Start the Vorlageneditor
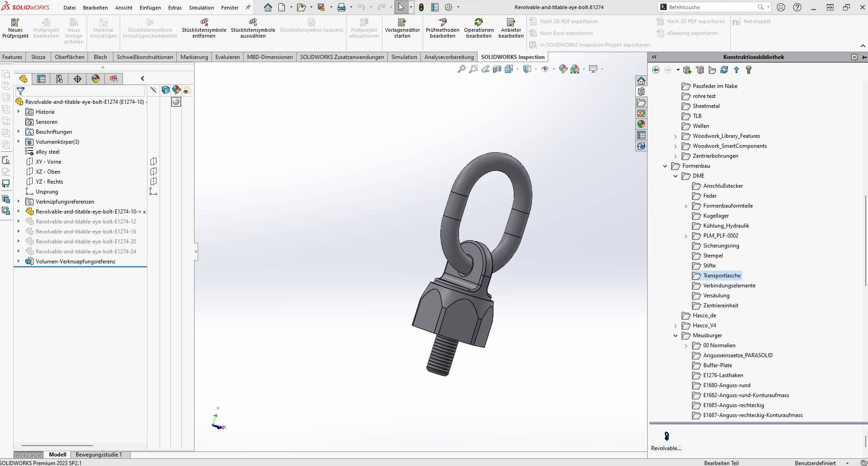 [402, 28]
